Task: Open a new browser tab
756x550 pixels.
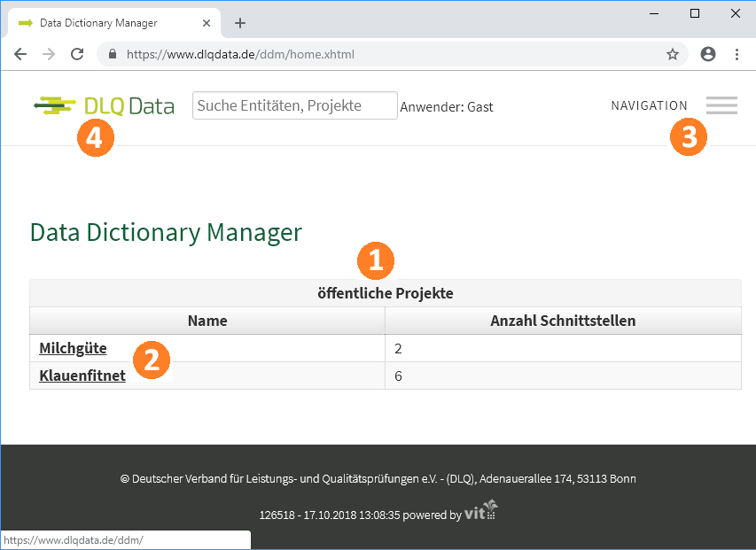Action: click(x=239, y=23)
